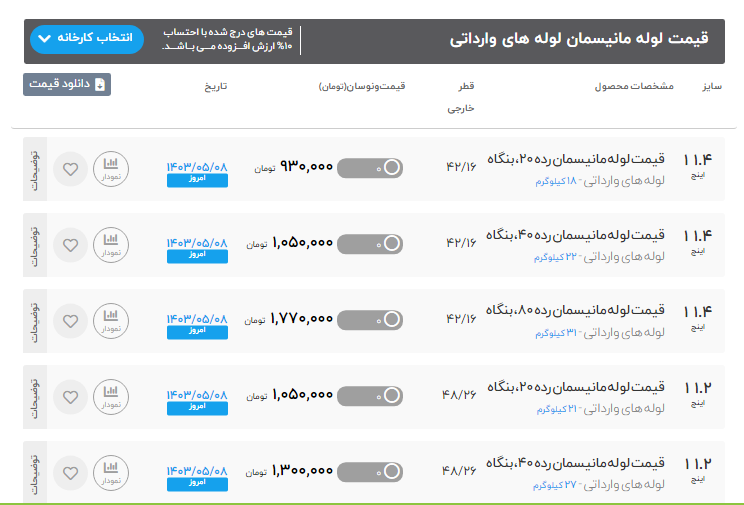Favorite the 930,000 toman pipe with heart icon
Screen dimensions: 744x505
70,169
